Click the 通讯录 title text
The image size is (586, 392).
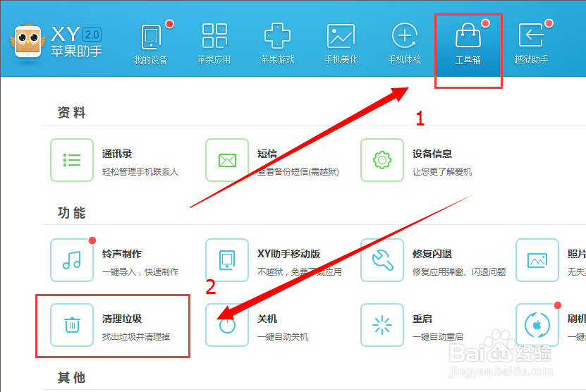(x=117, y=154)
